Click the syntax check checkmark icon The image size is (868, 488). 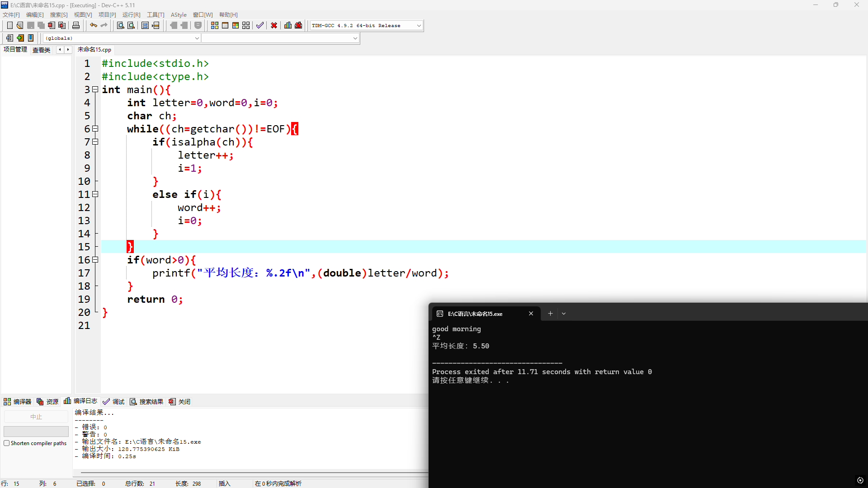point(259,25)
